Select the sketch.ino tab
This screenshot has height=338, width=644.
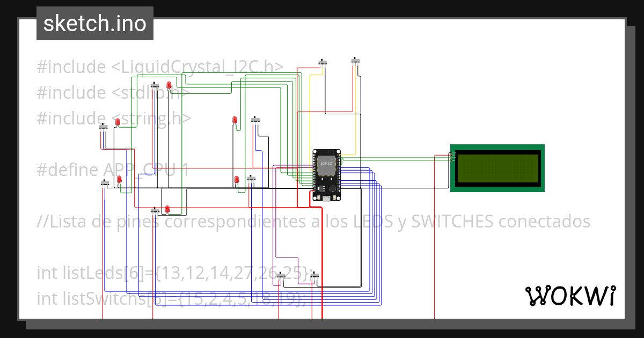(94, 23)
